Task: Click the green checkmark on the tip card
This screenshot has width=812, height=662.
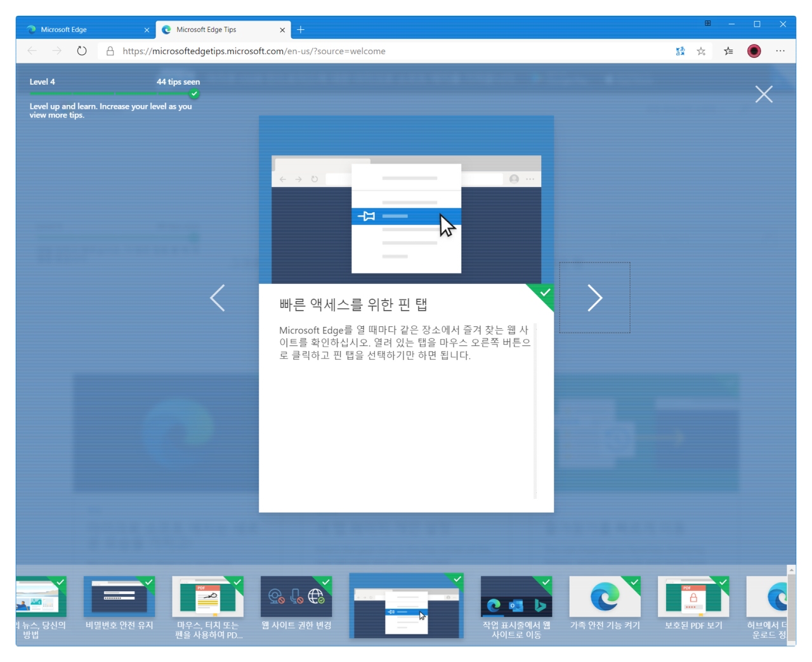Action: click(x=544, y=293)
